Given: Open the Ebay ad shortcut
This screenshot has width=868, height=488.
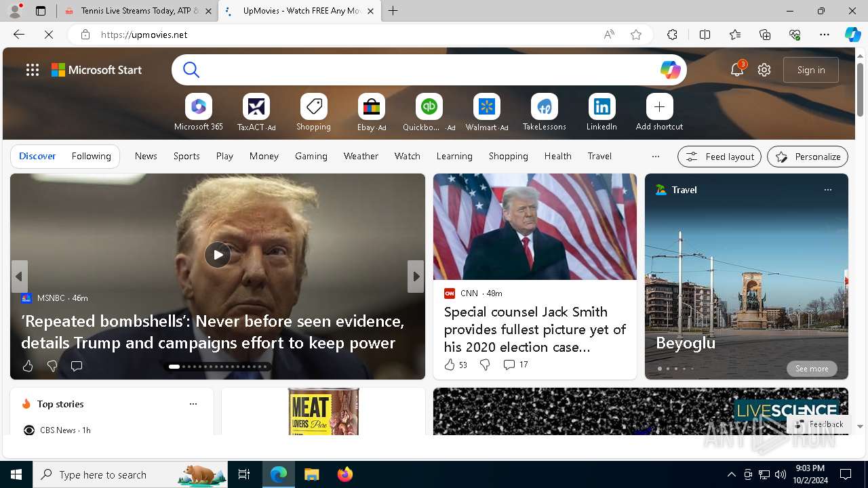Looking at the screenshot, I should (x=372, y=113).
